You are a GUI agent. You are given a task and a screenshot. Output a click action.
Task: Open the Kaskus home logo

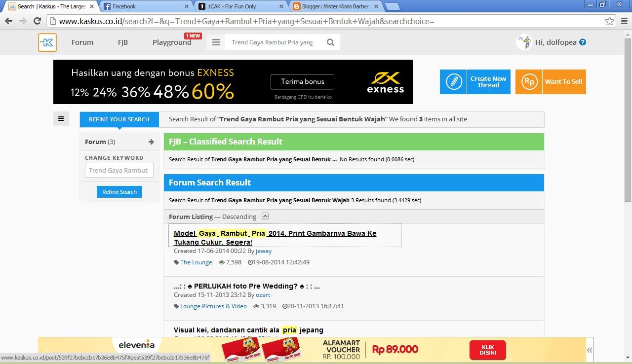(x=47, y=42)
